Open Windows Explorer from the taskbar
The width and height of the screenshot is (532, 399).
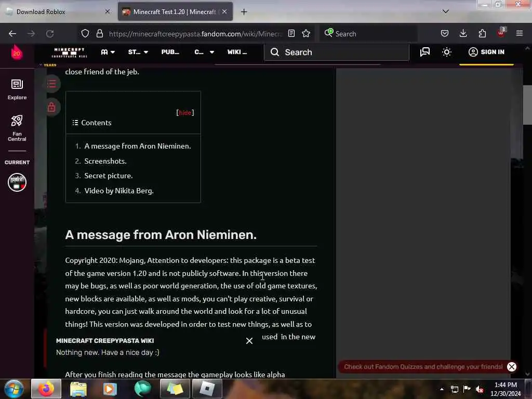[x=78, y=389]
